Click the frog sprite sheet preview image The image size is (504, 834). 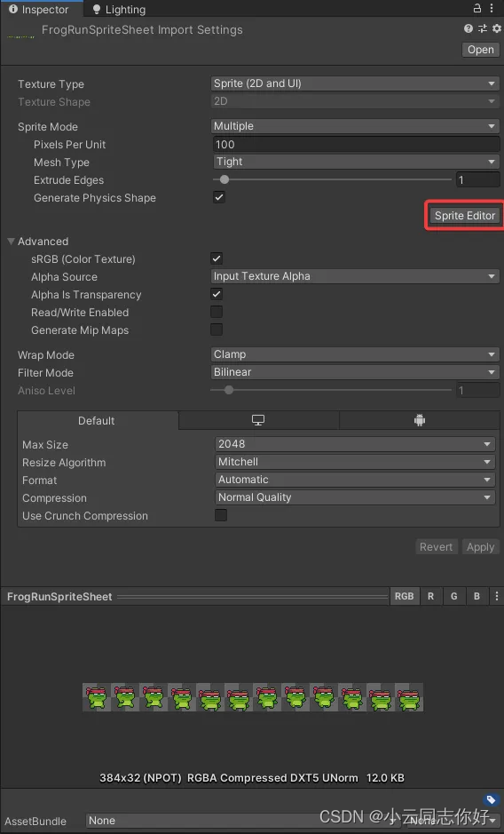253,696
